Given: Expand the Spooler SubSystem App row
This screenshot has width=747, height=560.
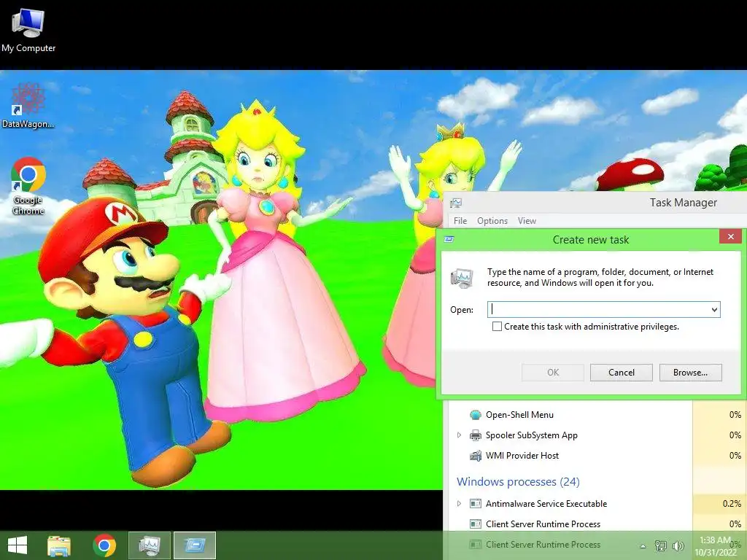Looking at the screenshot, I should coord(459,435).
